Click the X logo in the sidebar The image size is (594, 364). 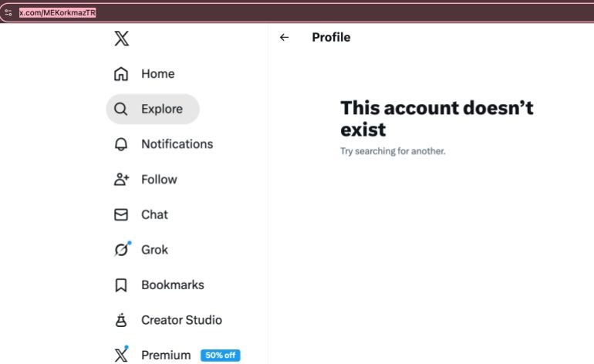pos(121,39)
